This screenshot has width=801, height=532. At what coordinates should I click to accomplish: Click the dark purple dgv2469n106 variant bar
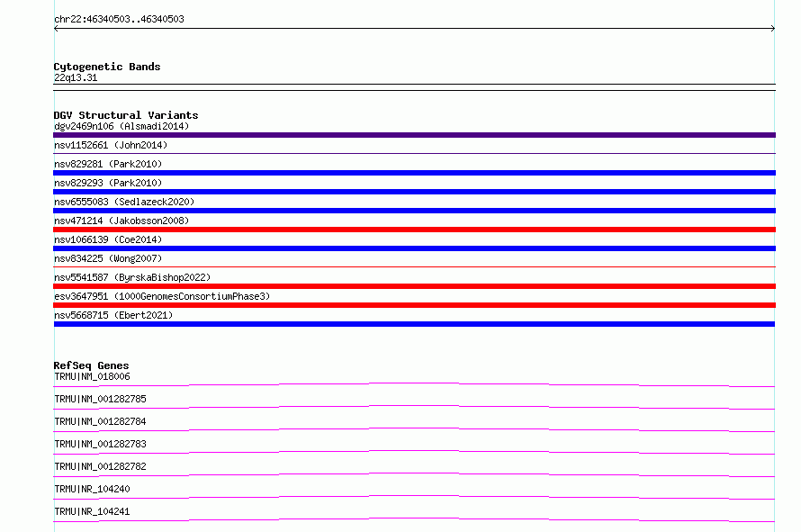click(x=414, y=135)
